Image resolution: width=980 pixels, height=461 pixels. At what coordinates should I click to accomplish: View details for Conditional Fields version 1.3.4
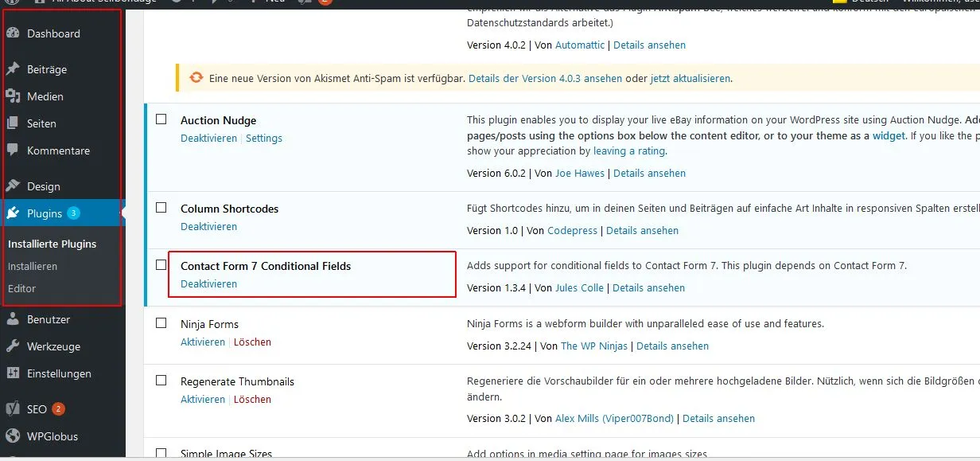click(x=649, y=287)
